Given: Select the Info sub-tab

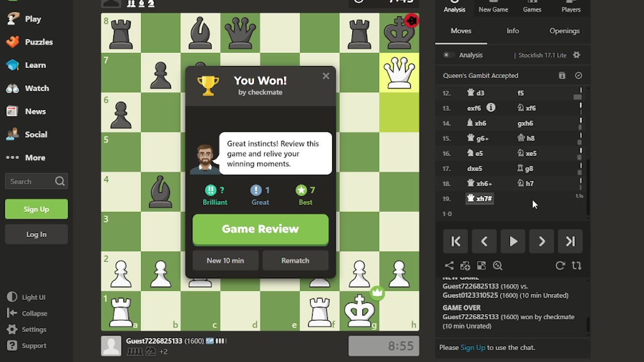Looking at the screenshot, I should 513,31.
